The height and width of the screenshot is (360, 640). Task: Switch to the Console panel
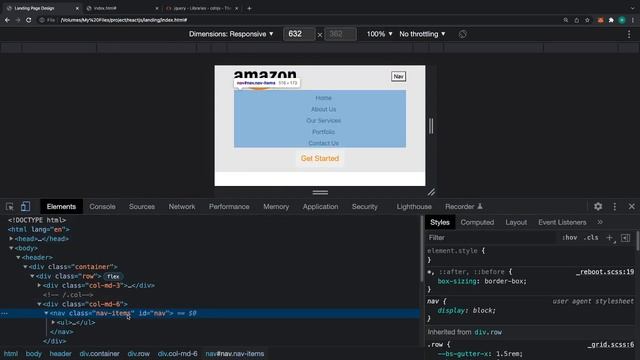102,207
